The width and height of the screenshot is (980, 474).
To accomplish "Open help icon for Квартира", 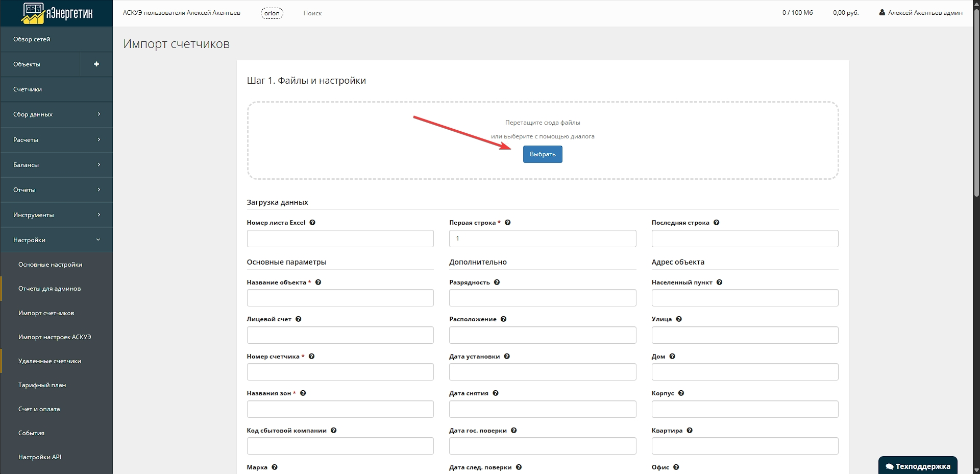I will (690, 431).
